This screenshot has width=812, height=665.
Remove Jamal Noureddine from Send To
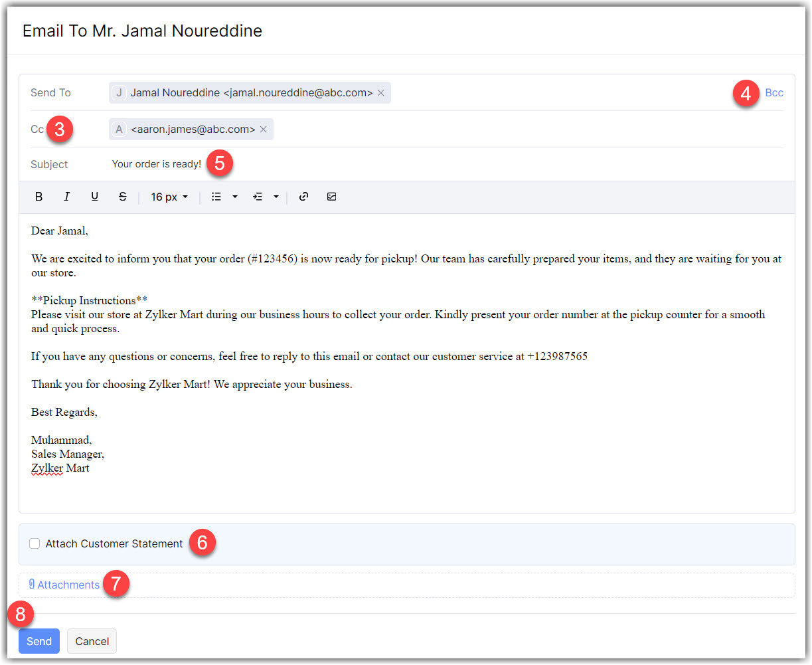pos(381,93)
